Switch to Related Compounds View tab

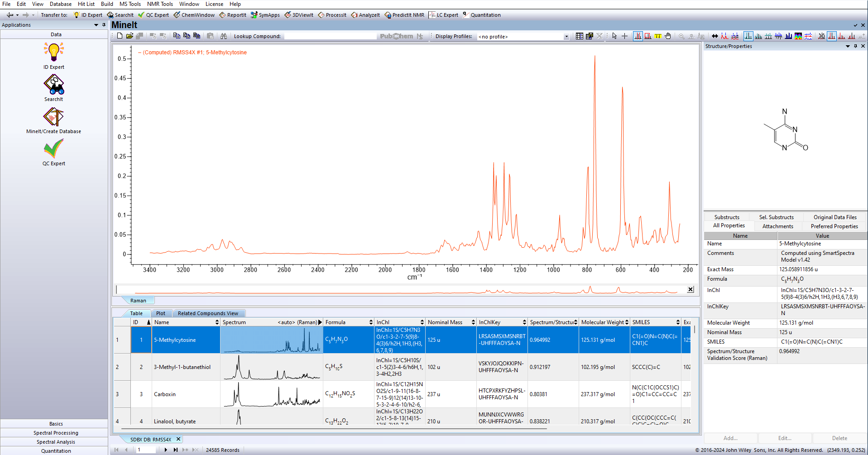coord(208,313)
